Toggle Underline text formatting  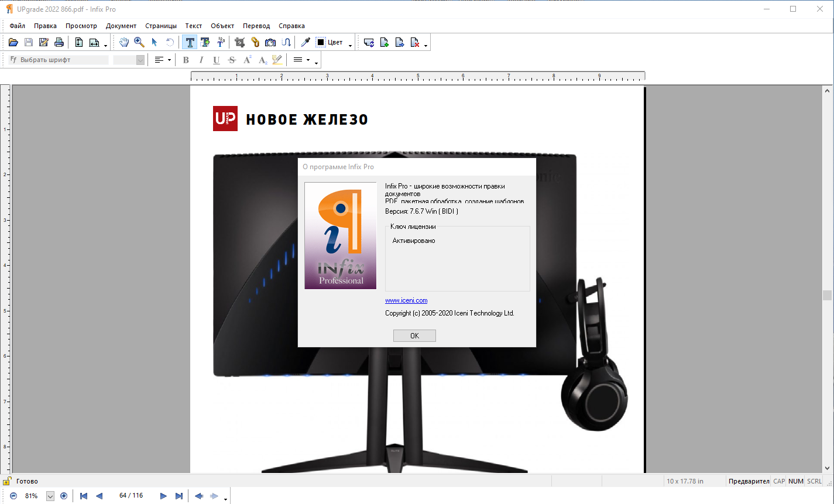click(217, 60)
